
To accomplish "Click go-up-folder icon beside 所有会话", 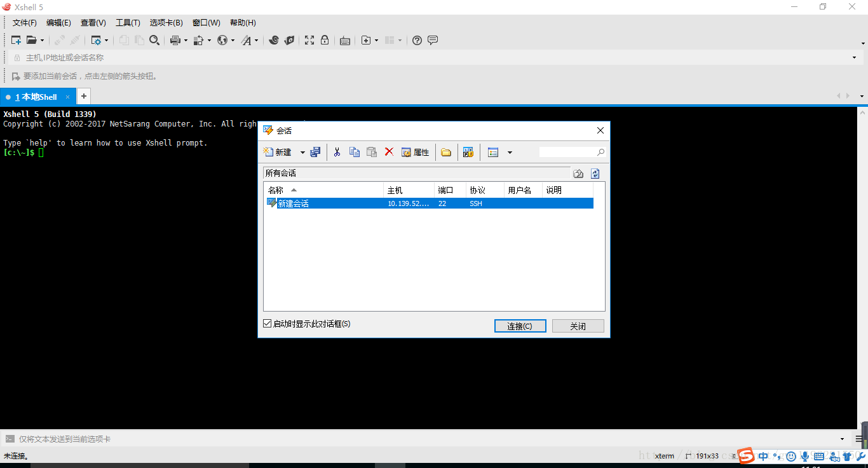I will 578,174.
